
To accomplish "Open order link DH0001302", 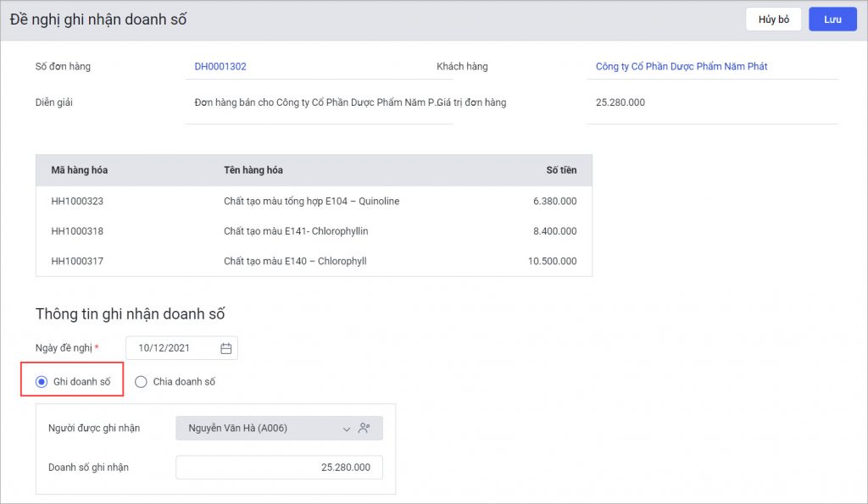I will [x=220, y=66].
